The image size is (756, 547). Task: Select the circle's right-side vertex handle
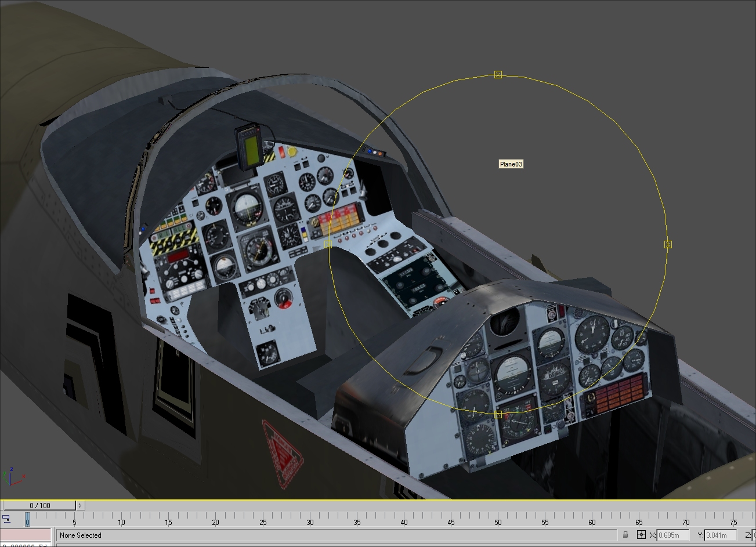668,245
